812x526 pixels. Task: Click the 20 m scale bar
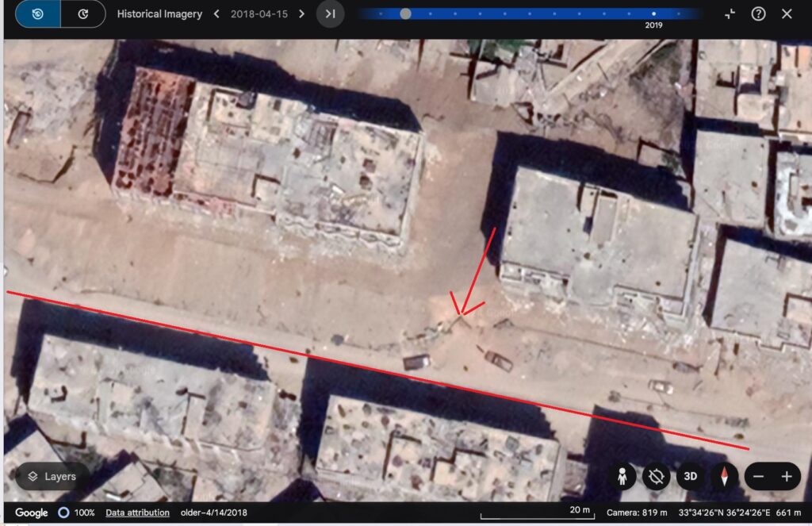tap(537, 513)
